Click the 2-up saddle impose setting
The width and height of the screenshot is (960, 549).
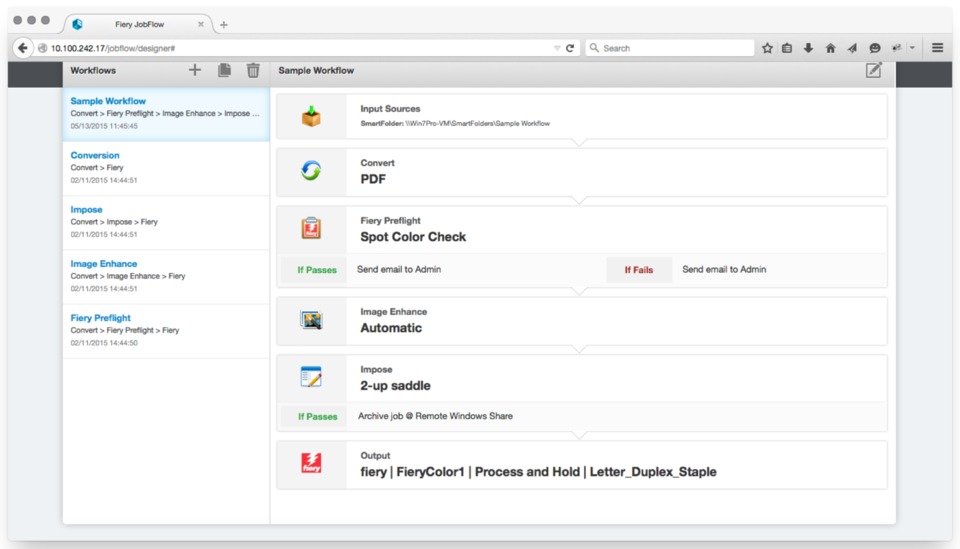(395, 386)
